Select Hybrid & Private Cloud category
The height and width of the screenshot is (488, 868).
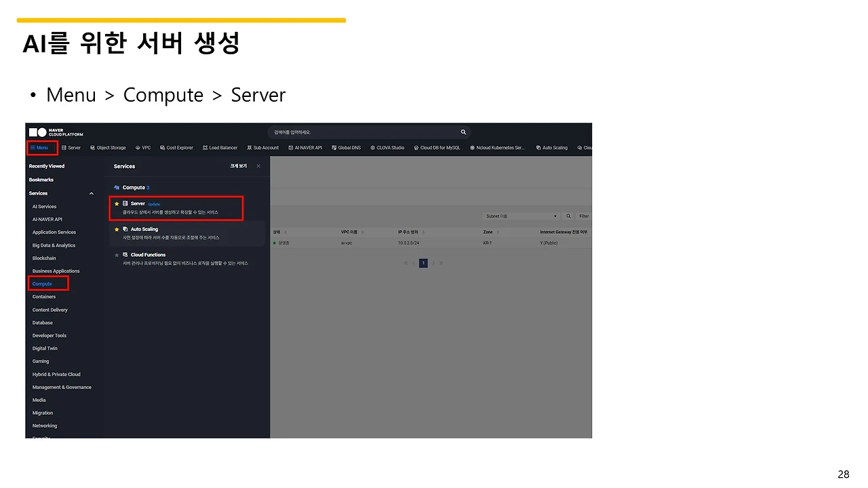[56, 374]
